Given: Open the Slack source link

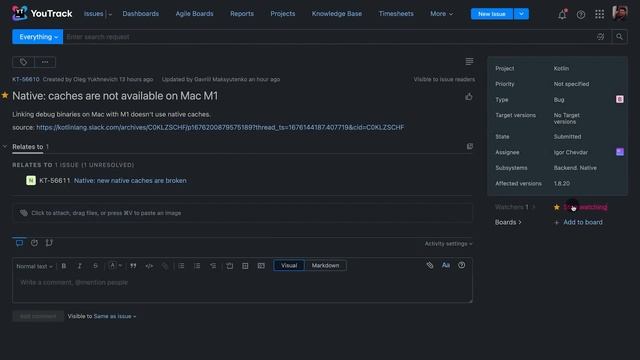Looking at the screenshot, I should (220, 127).
